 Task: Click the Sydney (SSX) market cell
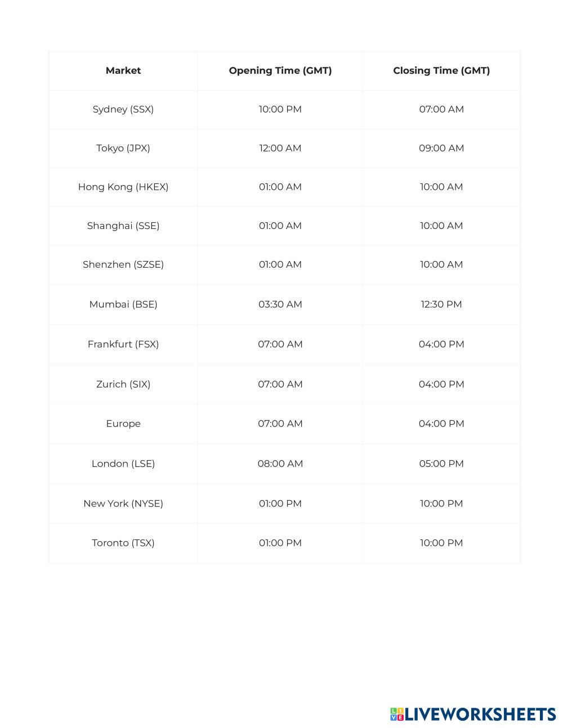[123, 109]
